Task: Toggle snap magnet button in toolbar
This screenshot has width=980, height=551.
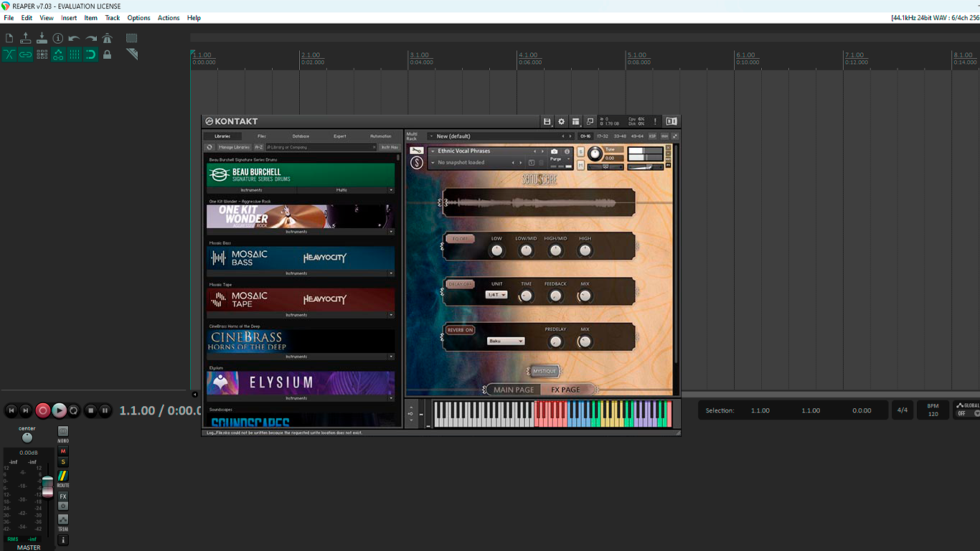Action: point(91,55)
